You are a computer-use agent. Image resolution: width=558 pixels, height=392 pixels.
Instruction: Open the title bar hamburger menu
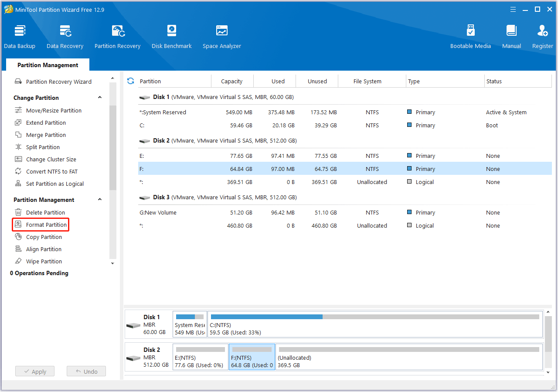[514, 9]
